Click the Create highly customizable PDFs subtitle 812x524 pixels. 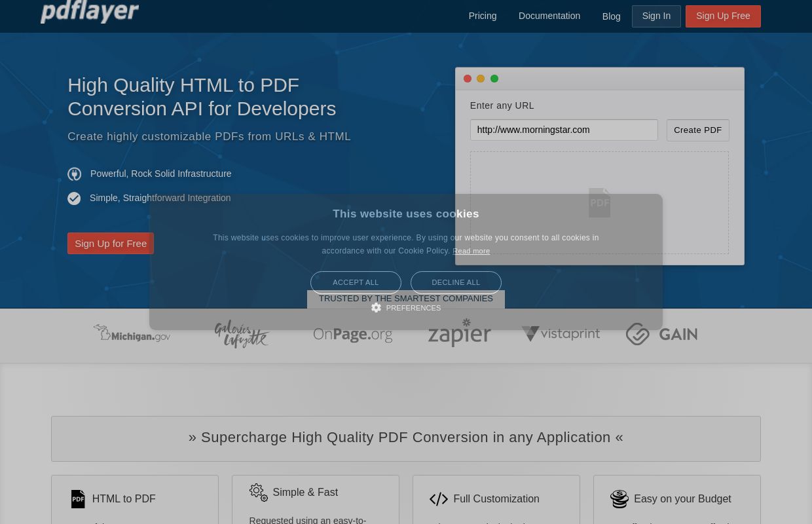[210, 136]
